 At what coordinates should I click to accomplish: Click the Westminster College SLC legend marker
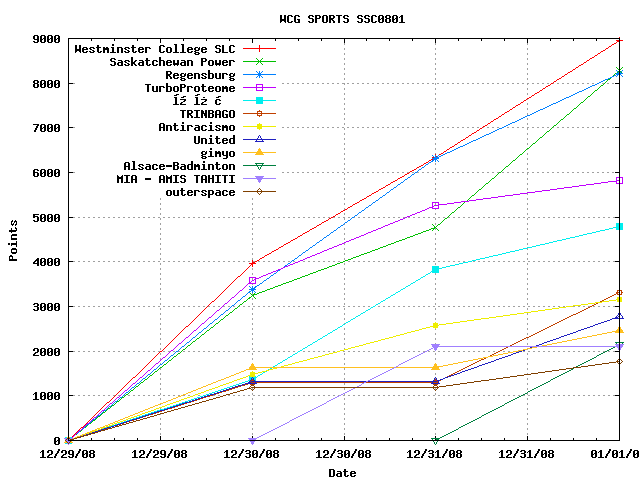[x=258, y=48]
